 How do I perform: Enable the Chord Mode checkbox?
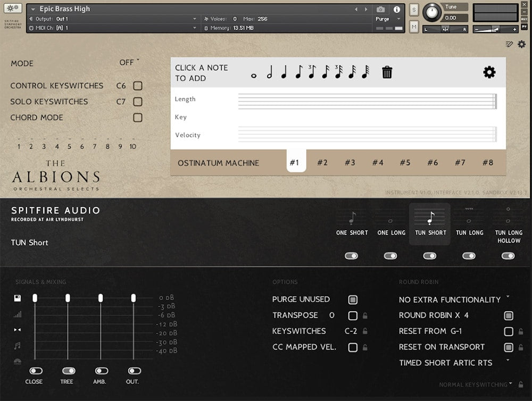pos(138,118)
